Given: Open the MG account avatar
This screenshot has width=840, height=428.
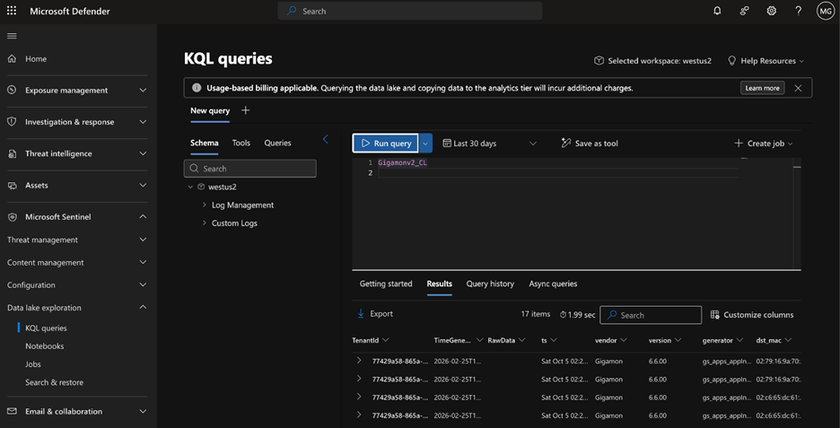Looking at the screenshot, I should (x=825, y=11).
